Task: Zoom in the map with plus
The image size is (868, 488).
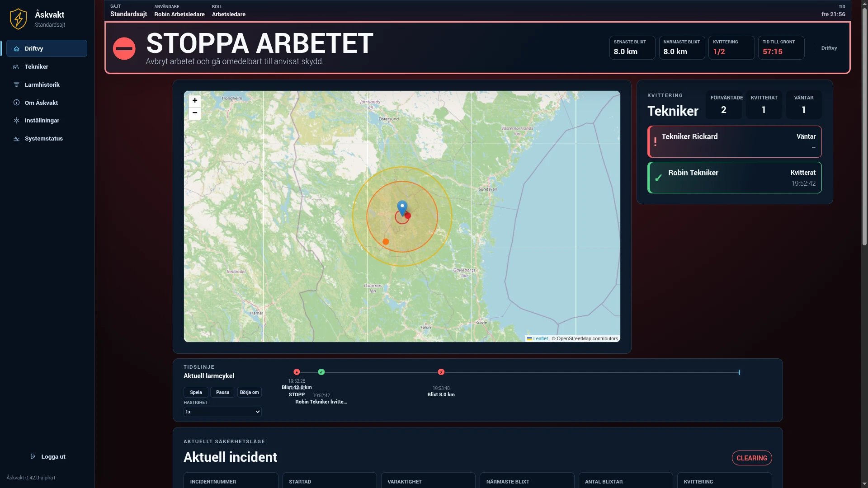Action: [194, 101]
